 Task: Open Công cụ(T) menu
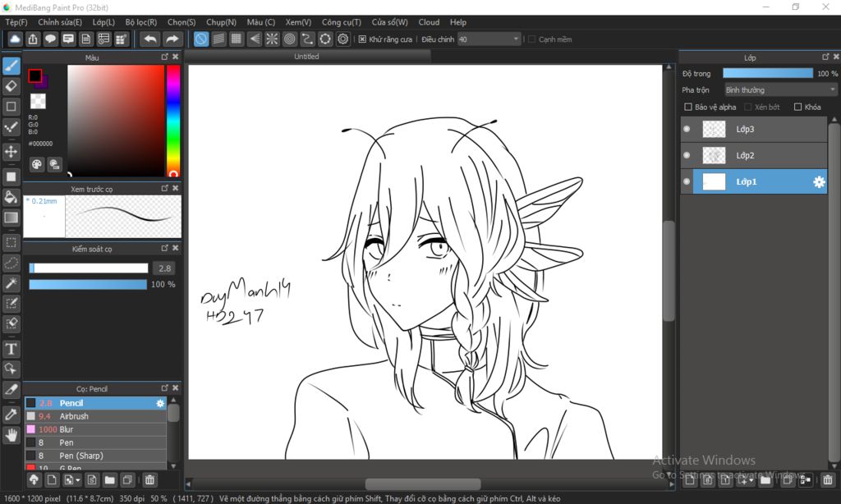[x=341, y=22]
